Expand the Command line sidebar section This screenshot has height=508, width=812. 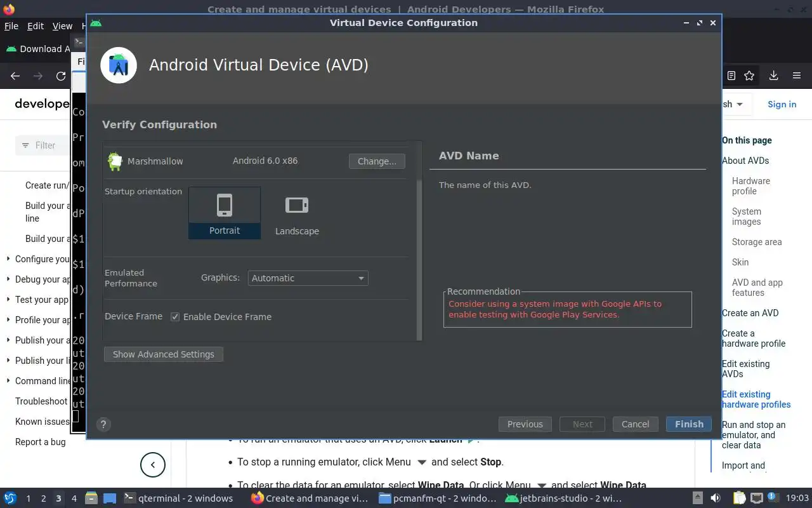[x=8, y=381]
